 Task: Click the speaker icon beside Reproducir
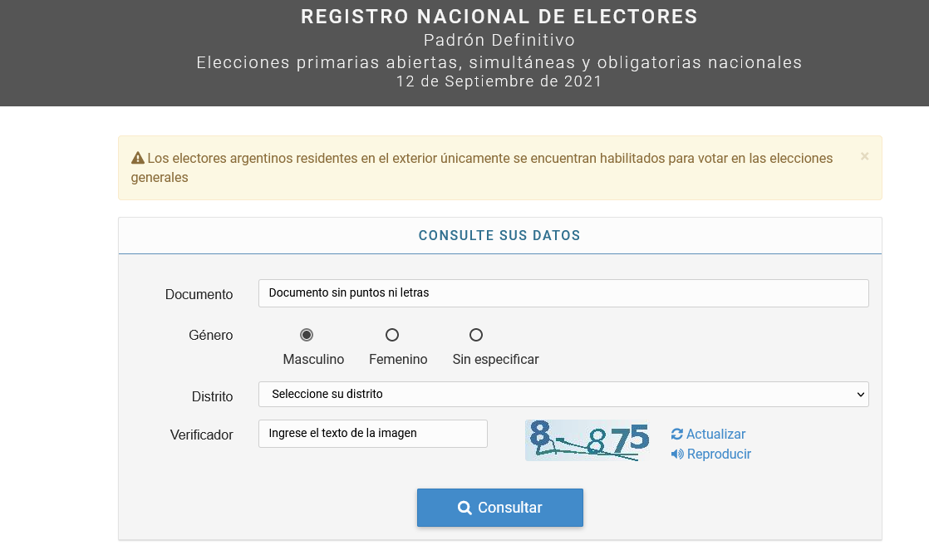tap(677, 454)
